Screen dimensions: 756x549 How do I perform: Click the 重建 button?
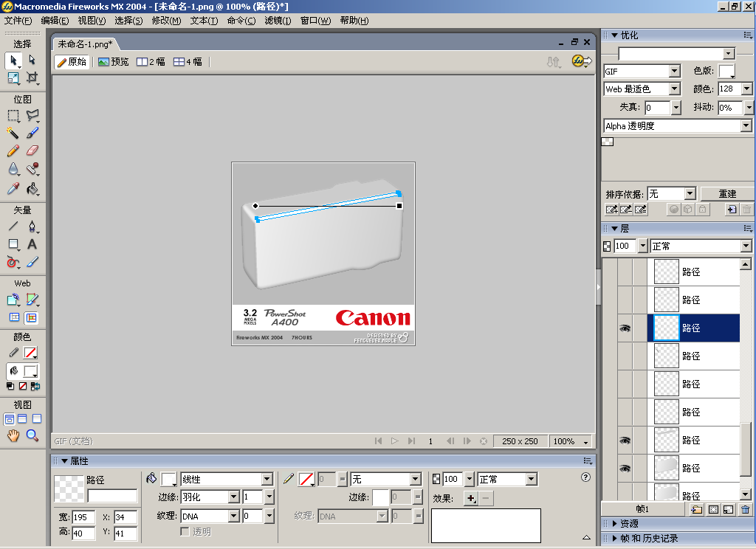(727, 194)
